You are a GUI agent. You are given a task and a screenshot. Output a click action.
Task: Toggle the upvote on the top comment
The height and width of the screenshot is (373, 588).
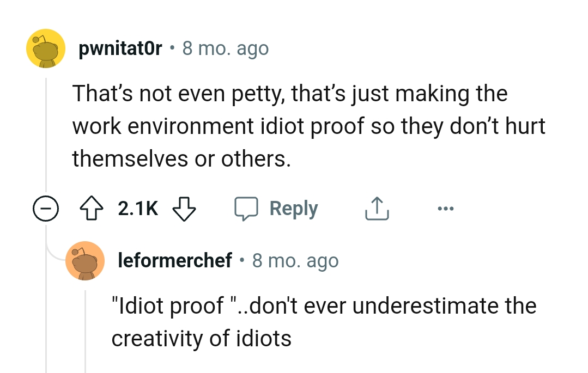(x=92, y=208)
